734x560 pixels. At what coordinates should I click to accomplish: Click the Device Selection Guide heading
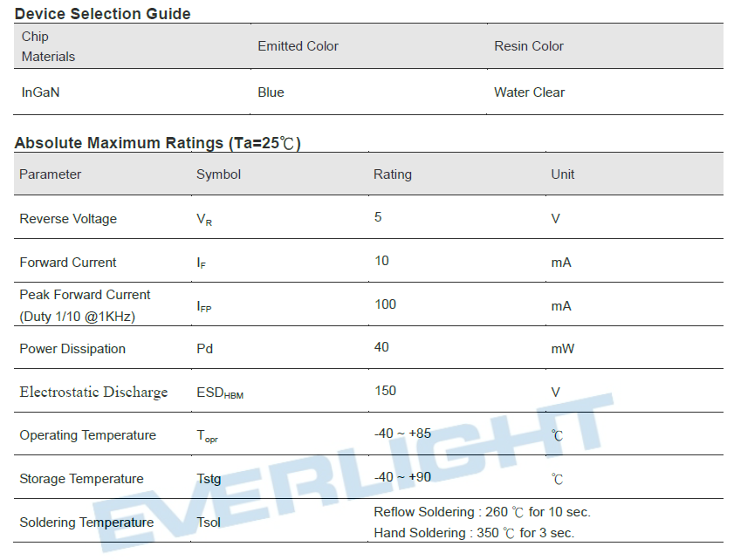click(102, 14)
